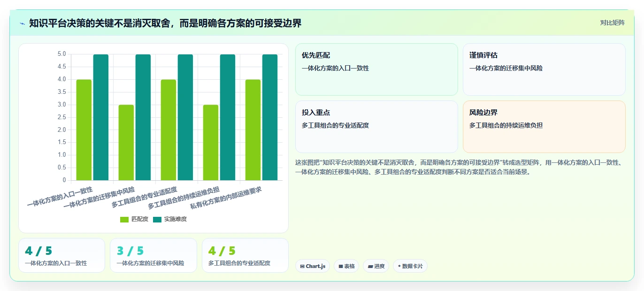The height and width of the screenshot is (291, 644).
Task: Select the 表格 tag
Action: click(346, 266)
